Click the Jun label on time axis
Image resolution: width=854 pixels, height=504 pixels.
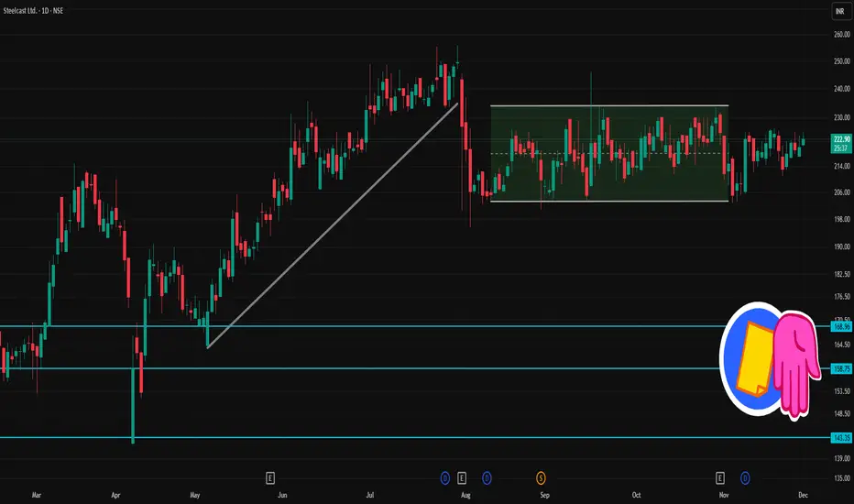pos(282,495)
